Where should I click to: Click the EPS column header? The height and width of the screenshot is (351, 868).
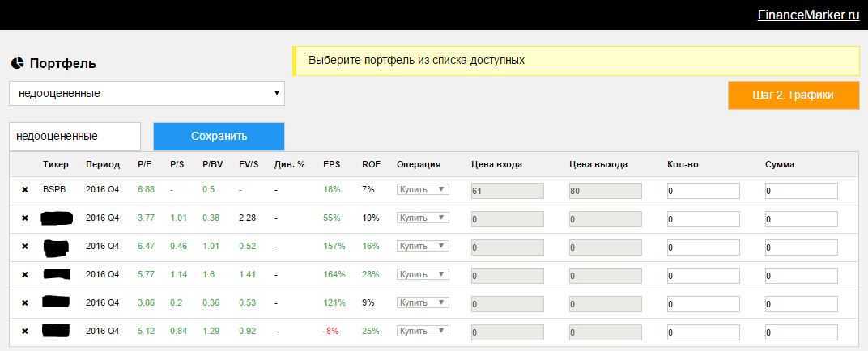coord(332,165)
